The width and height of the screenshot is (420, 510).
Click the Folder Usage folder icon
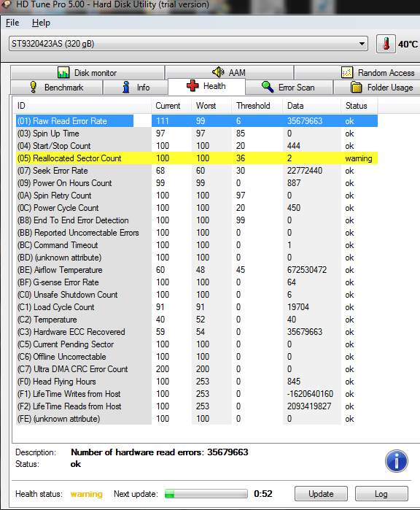[357, 87]
